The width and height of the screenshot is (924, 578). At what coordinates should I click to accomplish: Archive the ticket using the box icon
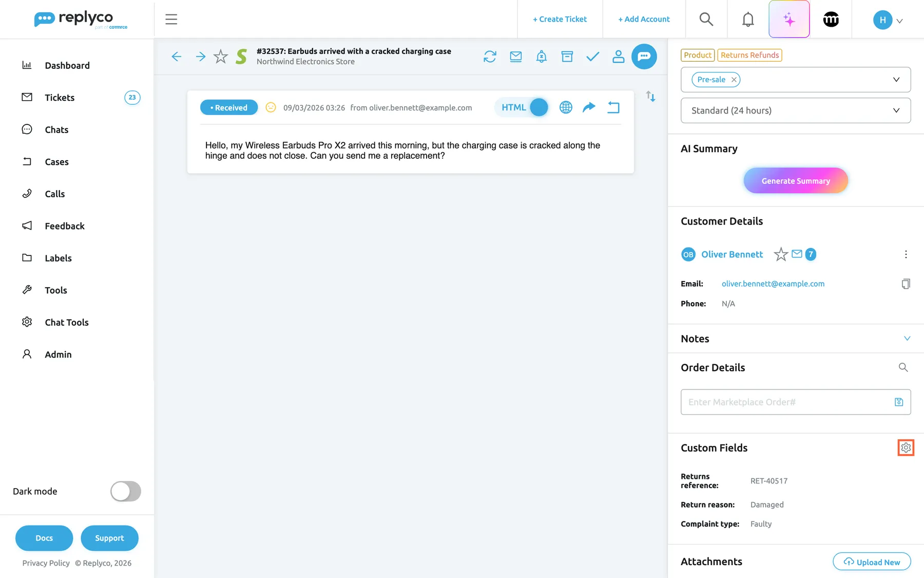click(567, 57)
